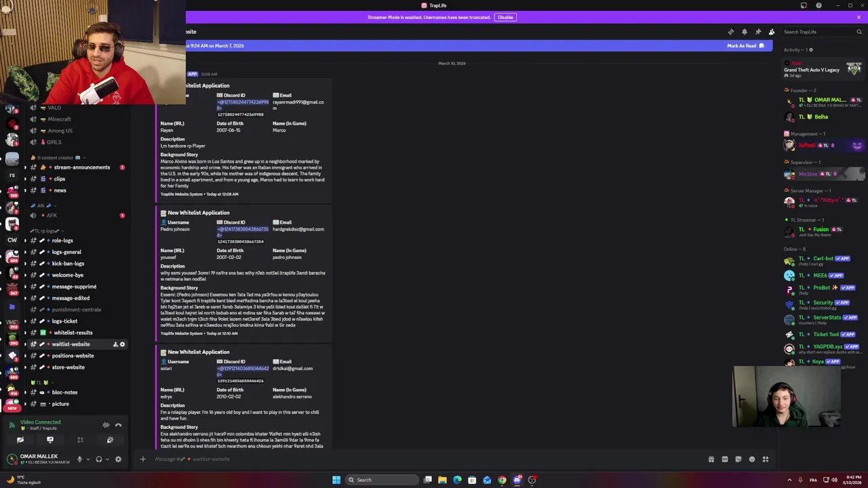The width and height of the screenshot is (868, 488).
Task: Open the GIF picker
Action: coord(724,459)
